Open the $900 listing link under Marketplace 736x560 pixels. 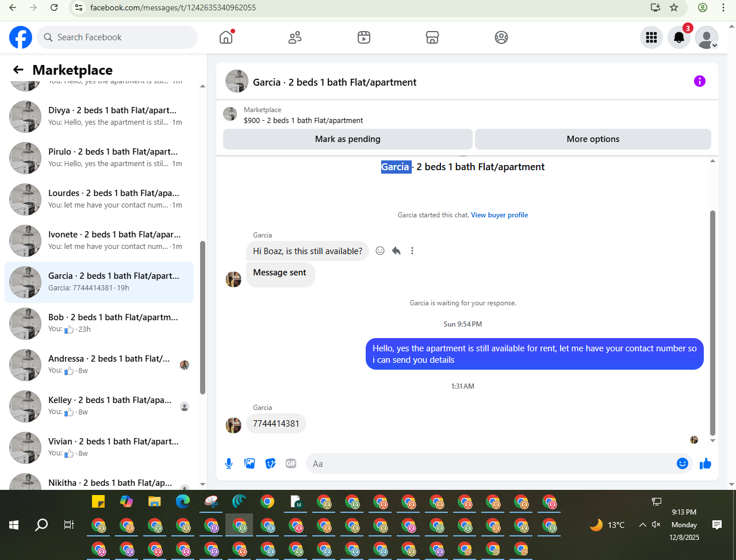pyautogui.click(x=303, y=121)
